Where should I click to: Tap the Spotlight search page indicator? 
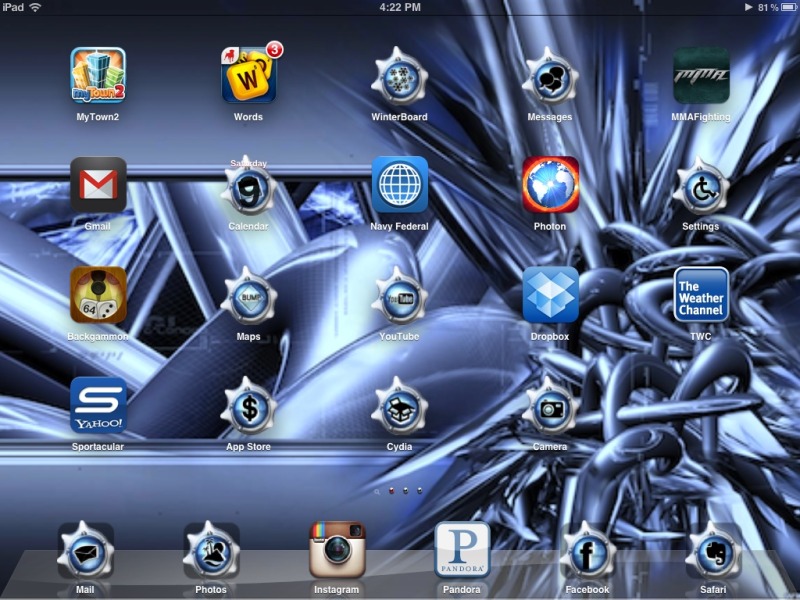pyautogui.click(x=377, y=491)
